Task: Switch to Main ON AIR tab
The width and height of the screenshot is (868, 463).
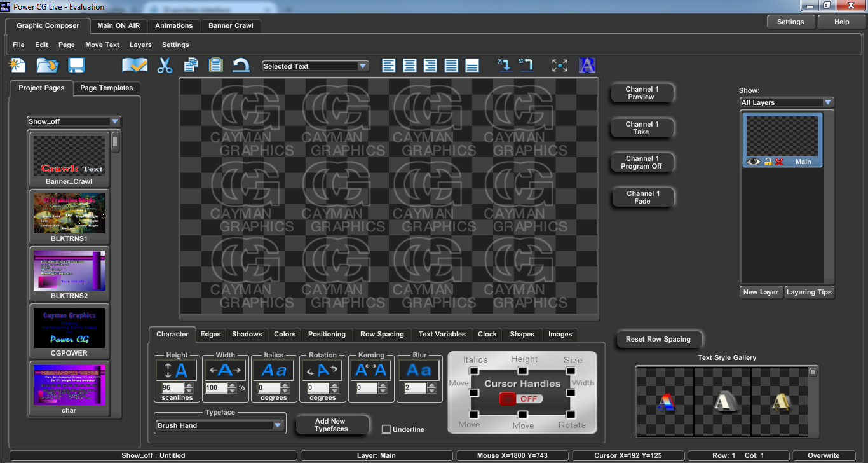Action: tap(119, 25)
